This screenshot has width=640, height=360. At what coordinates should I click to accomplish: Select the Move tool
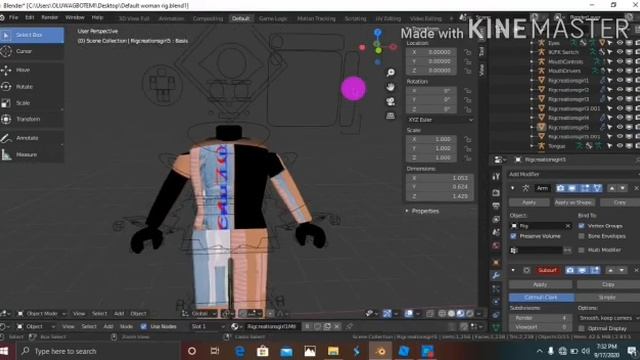coord(32,70)
